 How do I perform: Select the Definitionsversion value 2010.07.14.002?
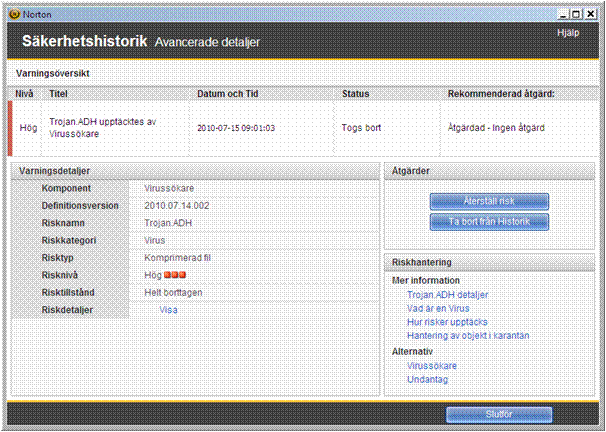tap(177, 206)
